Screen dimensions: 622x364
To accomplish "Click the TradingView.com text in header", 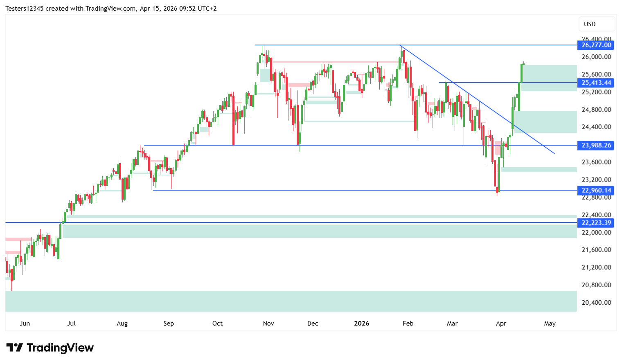I will pyautogui.click(x=110, y=9).
